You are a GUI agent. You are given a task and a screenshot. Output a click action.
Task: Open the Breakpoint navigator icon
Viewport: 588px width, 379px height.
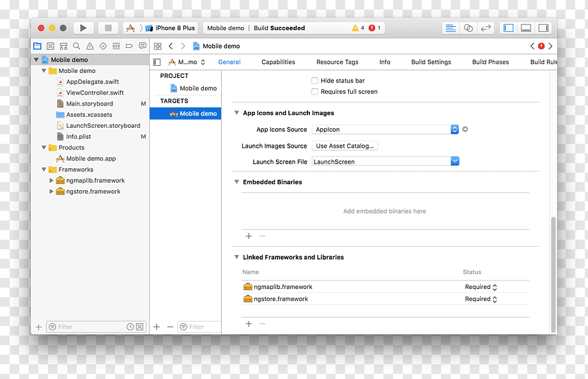coord(129,46)
